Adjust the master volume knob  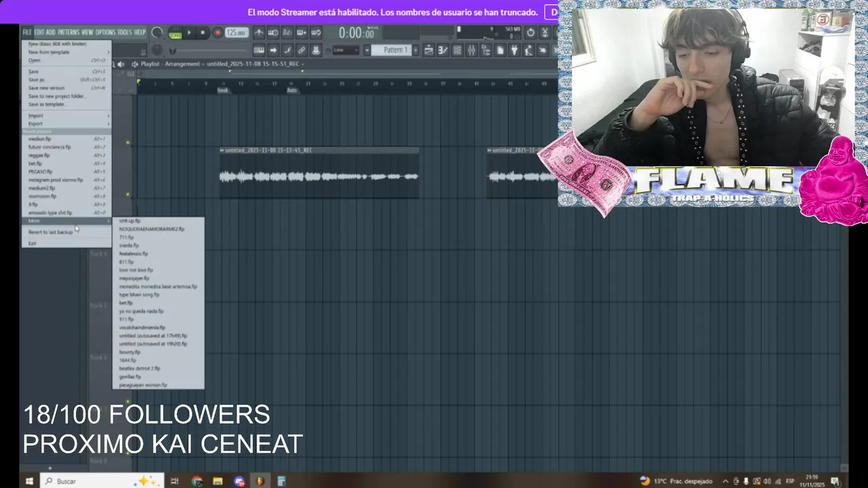157,33
